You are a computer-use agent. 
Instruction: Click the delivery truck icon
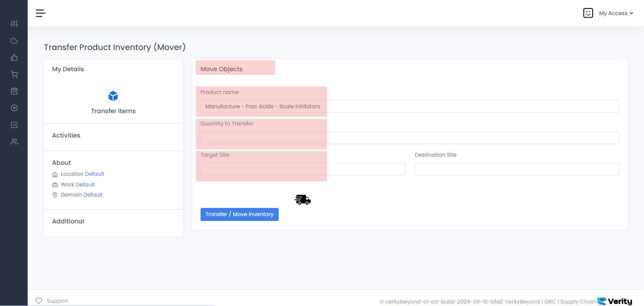point(303,199)
